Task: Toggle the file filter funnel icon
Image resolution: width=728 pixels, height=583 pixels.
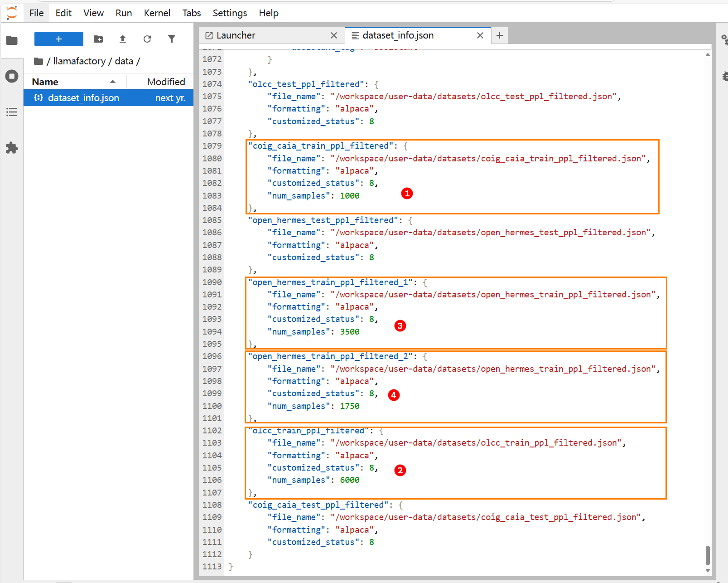Action: point(172,39)
